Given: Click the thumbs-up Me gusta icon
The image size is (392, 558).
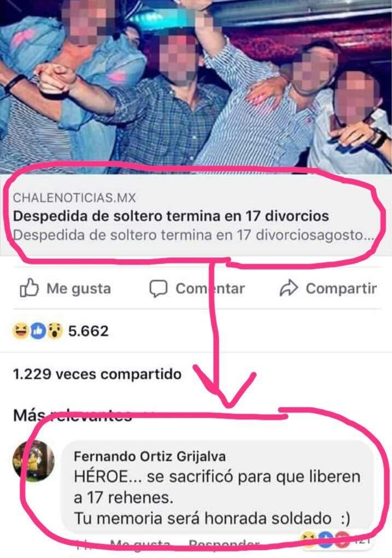Looking at the screenshot, I should coord(29,288).
